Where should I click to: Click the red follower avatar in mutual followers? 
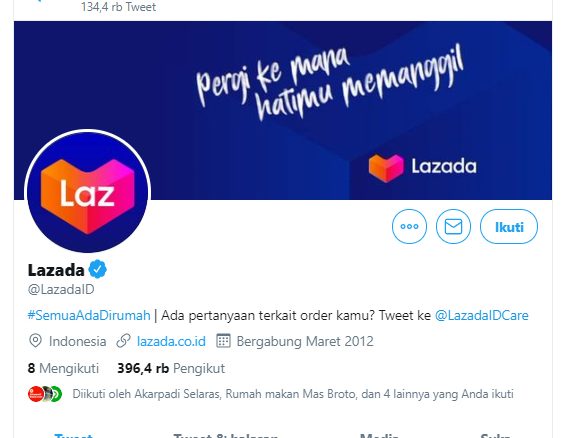click(35, 394)
